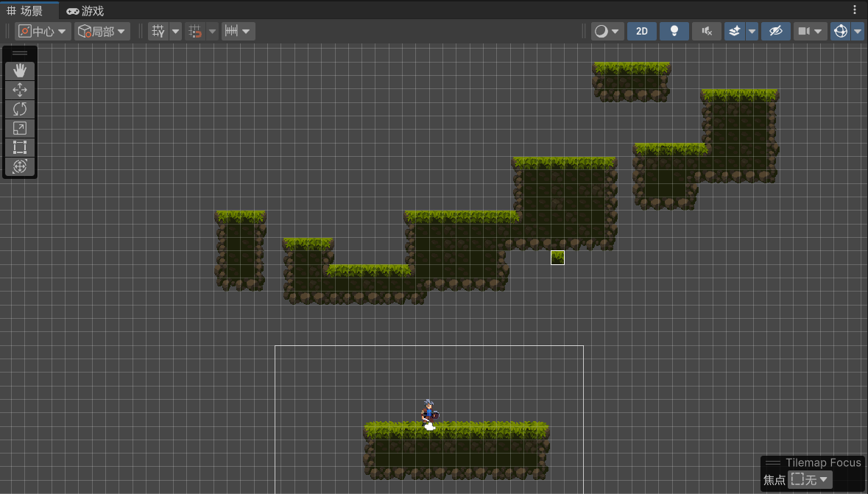Toggle scene lighting with the lightbulb
Screen dimensions: 868x494
click(674, 31)
